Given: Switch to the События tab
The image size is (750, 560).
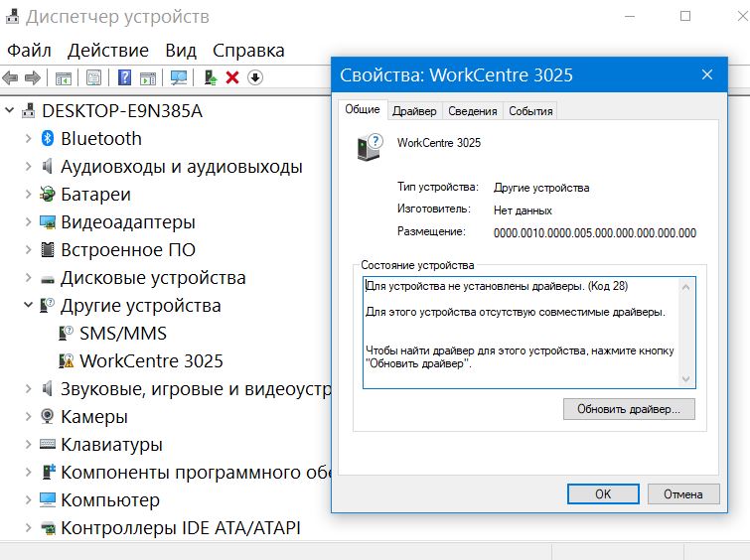Looking at the screenshot, I should pyautogui.click(x=530, y=111).
